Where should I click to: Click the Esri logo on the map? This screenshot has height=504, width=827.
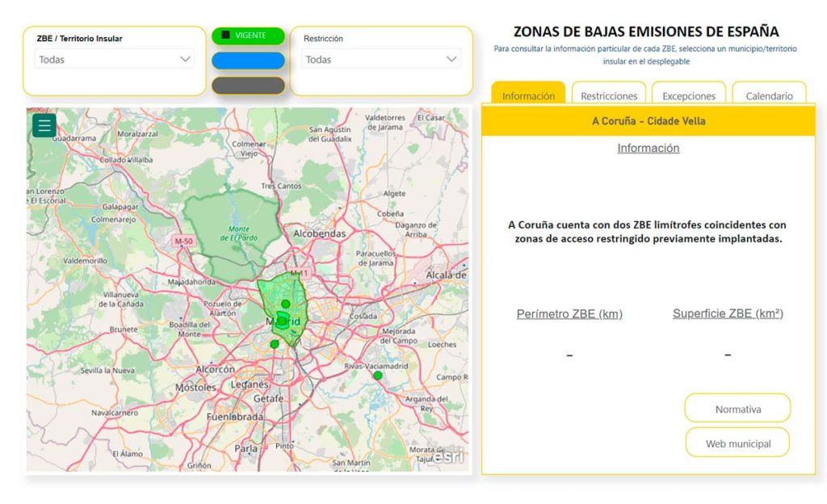pos(448,456)
